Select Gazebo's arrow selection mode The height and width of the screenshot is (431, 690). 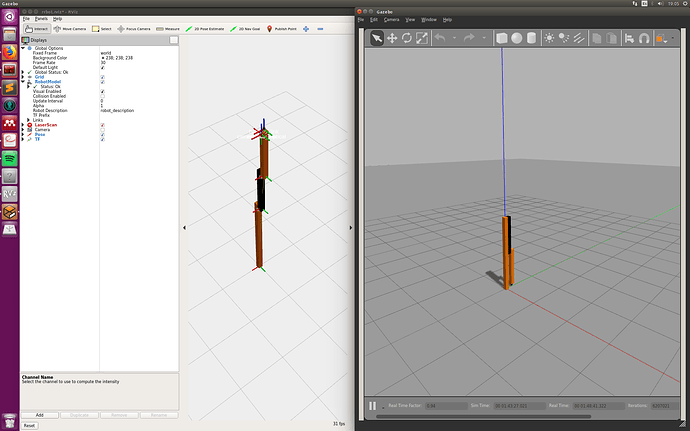pyautogui.click(x=377, y=38)
